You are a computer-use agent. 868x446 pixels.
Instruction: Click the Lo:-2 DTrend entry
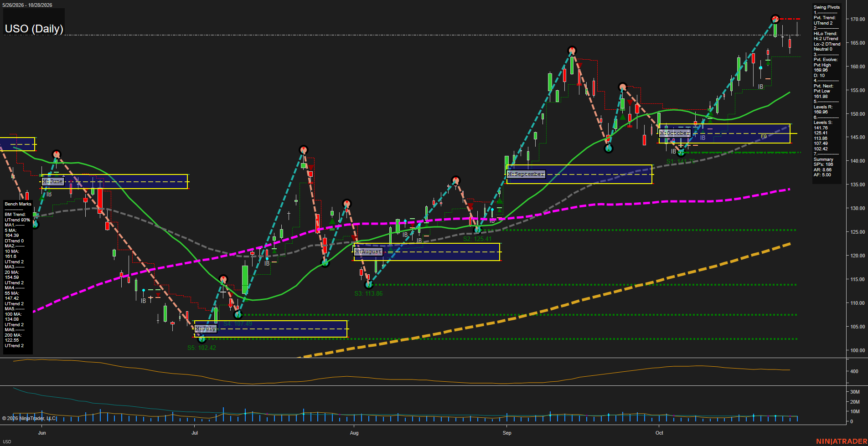point(827,44)
